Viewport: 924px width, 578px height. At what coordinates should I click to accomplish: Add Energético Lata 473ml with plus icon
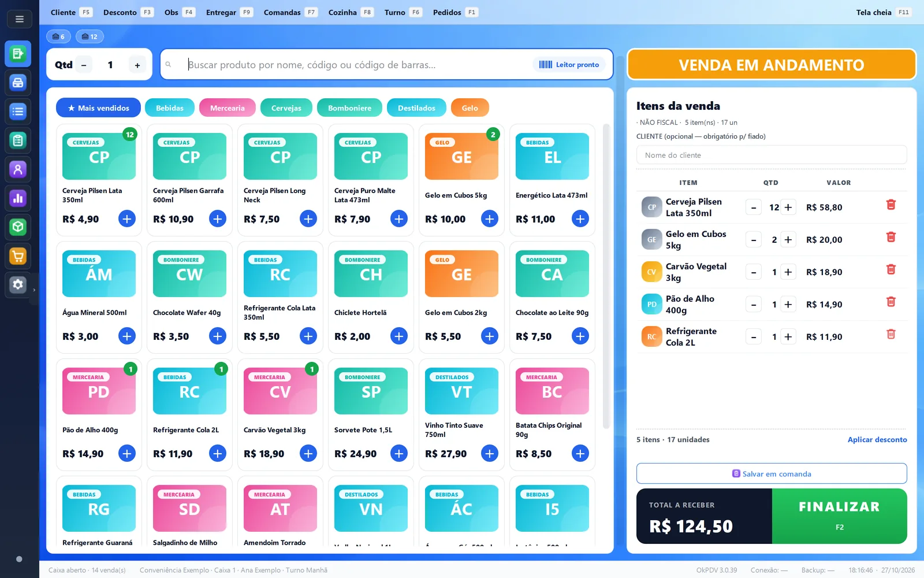point(580,219)
